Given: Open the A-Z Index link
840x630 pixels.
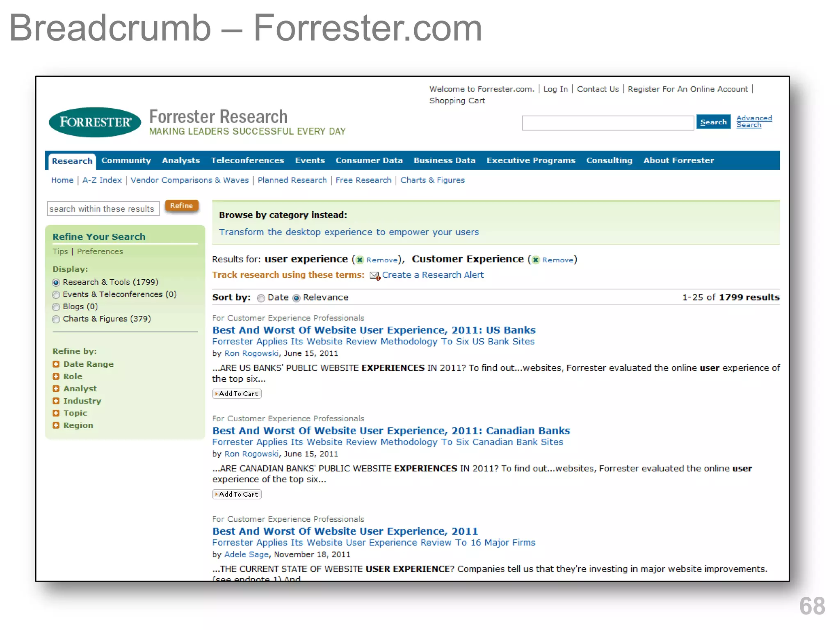Looking at the screenshot, I should tap(102, 180).
